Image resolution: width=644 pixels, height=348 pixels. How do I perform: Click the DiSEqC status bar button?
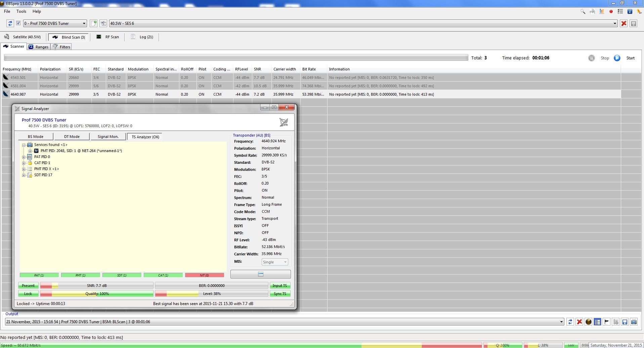[585, 345]
